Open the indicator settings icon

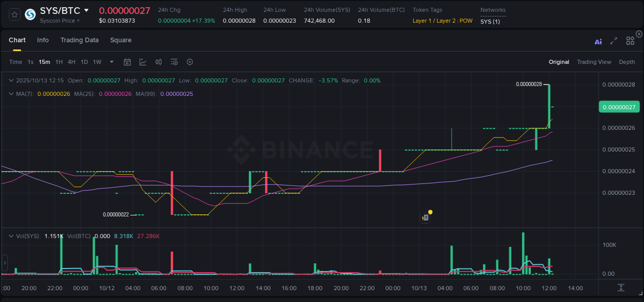174,62
